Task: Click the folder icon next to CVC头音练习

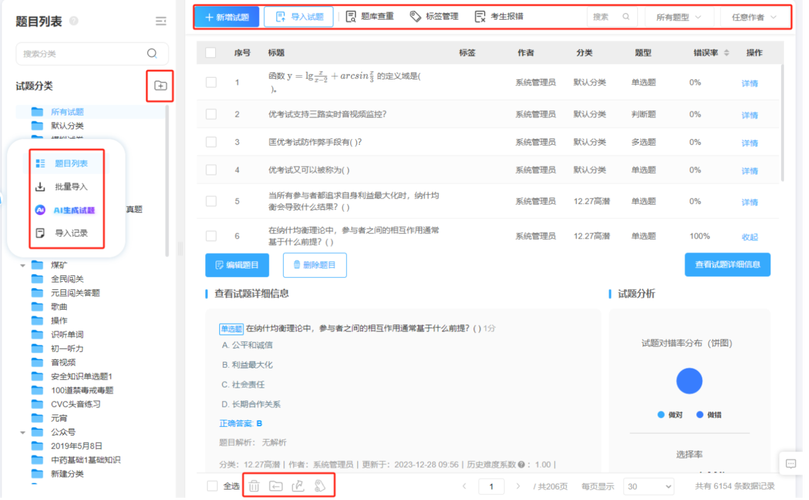Action: pos(37,404)
